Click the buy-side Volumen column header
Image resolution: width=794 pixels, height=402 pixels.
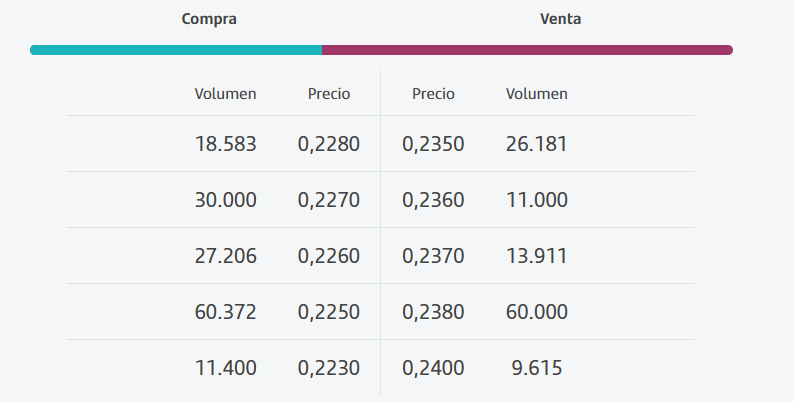tap(225, 94)
